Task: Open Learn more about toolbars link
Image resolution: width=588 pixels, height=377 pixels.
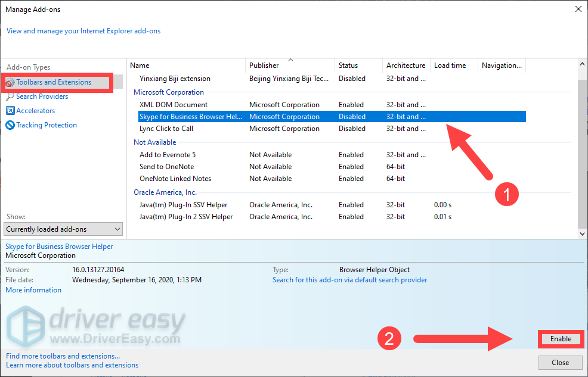Action: 72,365
